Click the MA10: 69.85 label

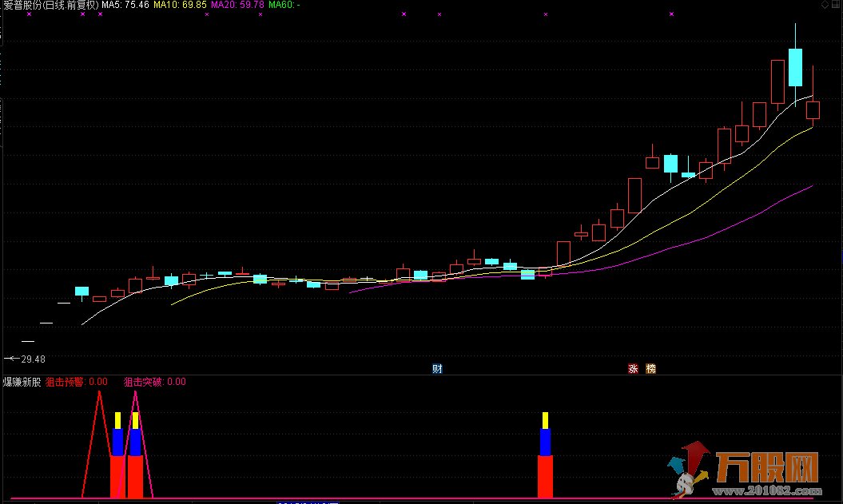180,5
